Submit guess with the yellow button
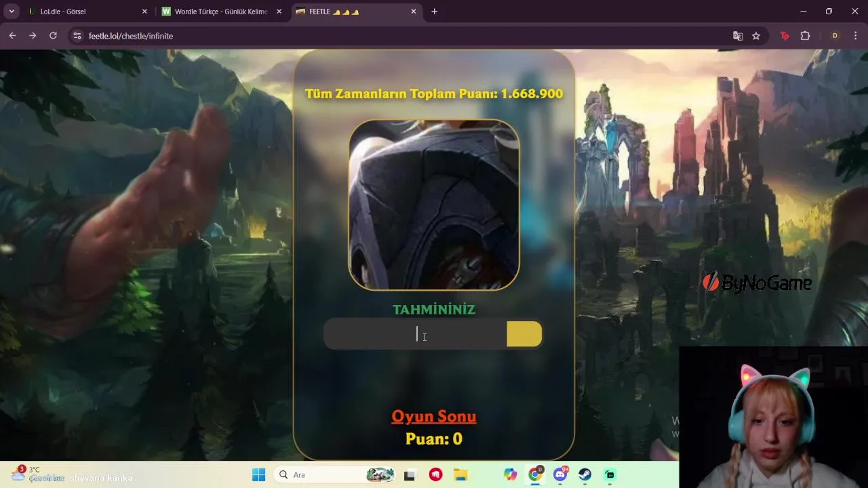The width and height of the screenshot is (868, 488). tap(524, 334)
